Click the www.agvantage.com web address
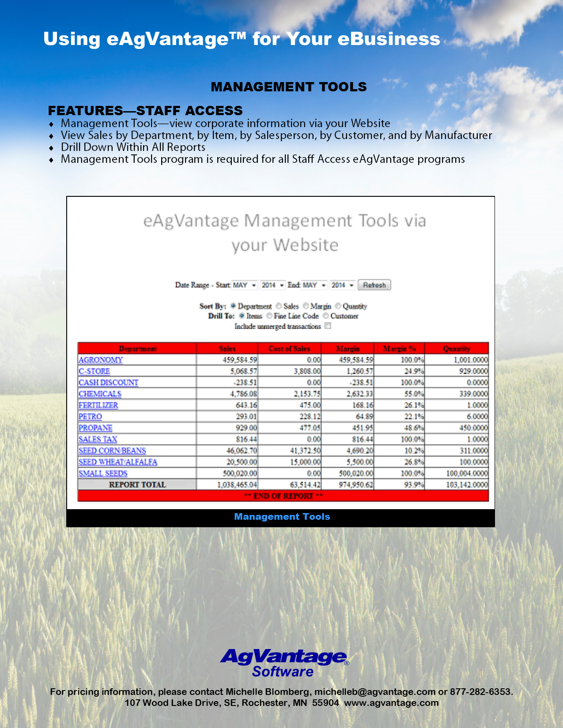 (391, 703)
